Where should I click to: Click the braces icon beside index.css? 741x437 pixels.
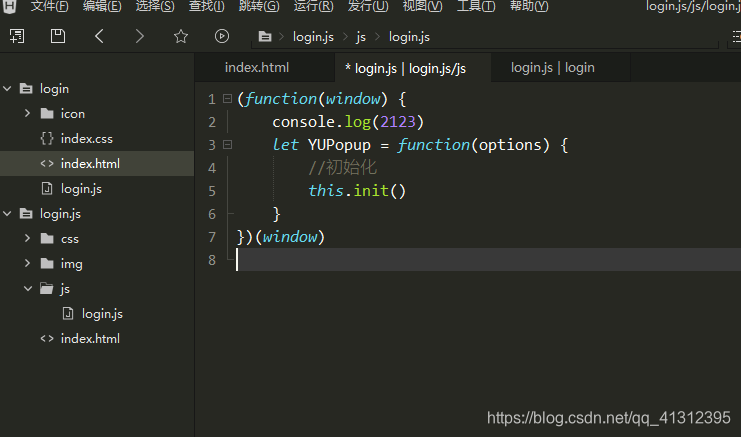47,138
